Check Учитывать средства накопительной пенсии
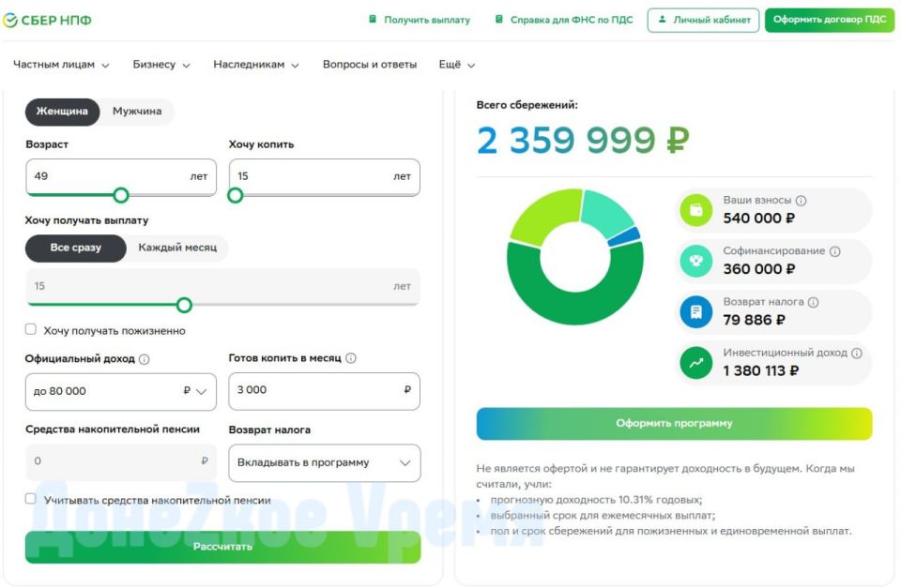The width and height of the screenshot is (901, 588). point(31,499)
